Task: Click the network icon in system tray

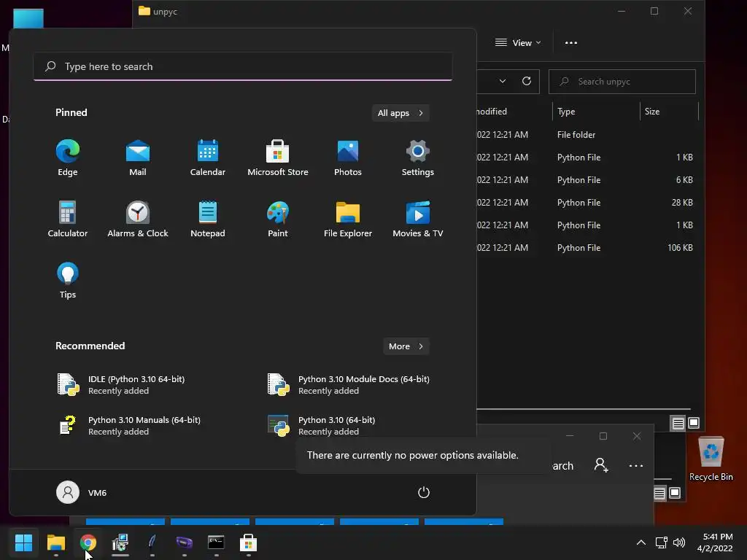Action: click(661, 542)
